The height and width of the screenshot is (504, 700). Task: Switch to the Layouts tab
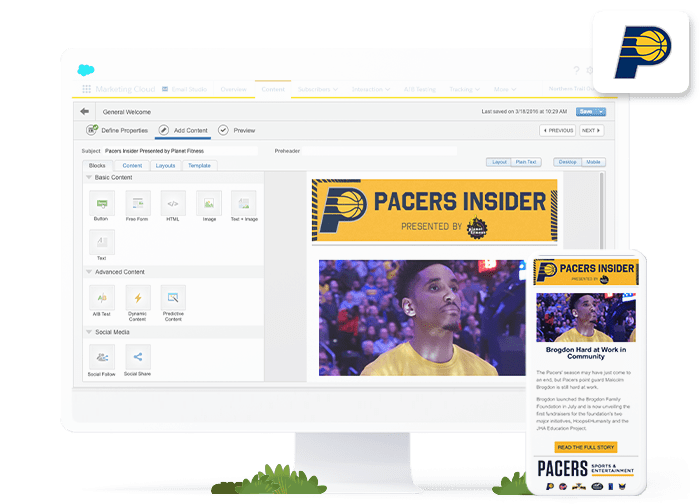click(165, 166)
